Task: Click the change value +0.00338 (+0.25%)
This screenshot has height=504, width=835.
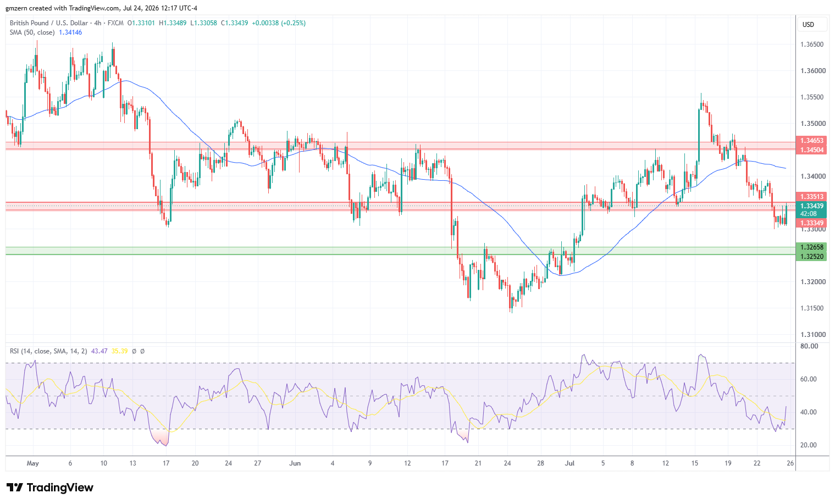Action: tap(279, 23)
